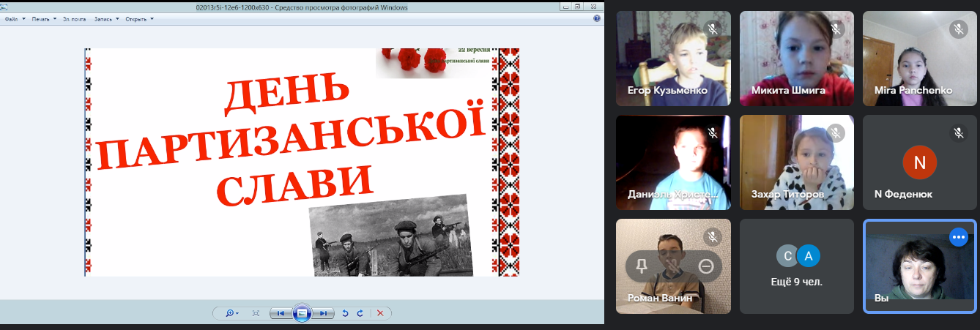This screenshot has height=330, width=980.
Task: Open the Файл menu
Action: point(15,19)
